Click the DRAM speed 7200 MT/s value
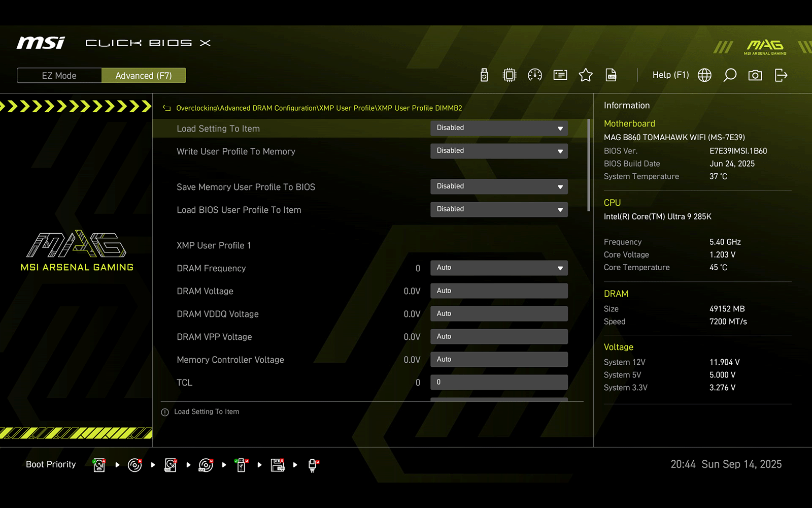The width and height of the screenshot is (812, 508). [728, 322]
